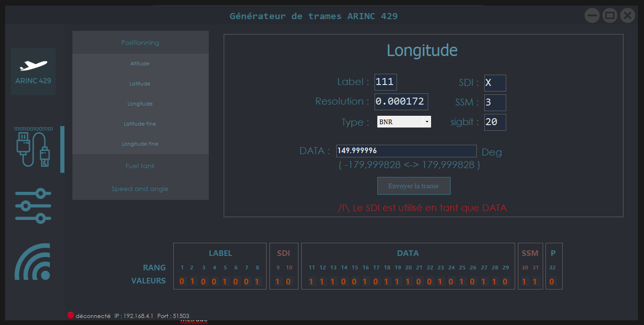Click the SSM input field
This screenshot has height=325, width=644.
pos(495,103)
